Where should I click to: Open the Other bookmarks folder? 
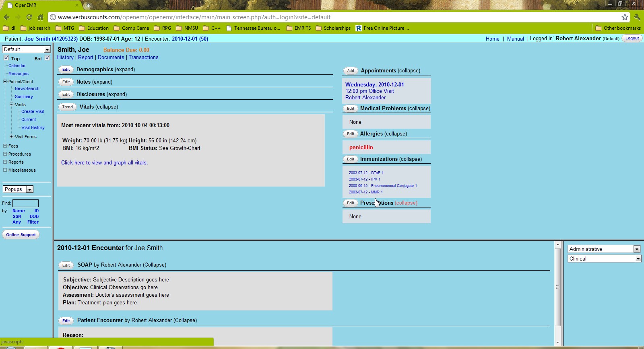click(618, 28)
